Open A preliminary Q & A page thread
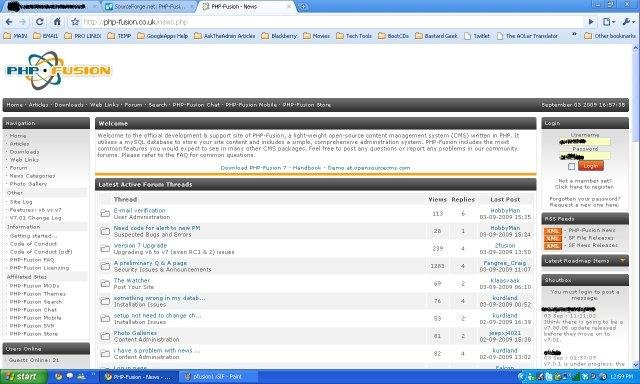640x384 pixels. click(150, 263)
